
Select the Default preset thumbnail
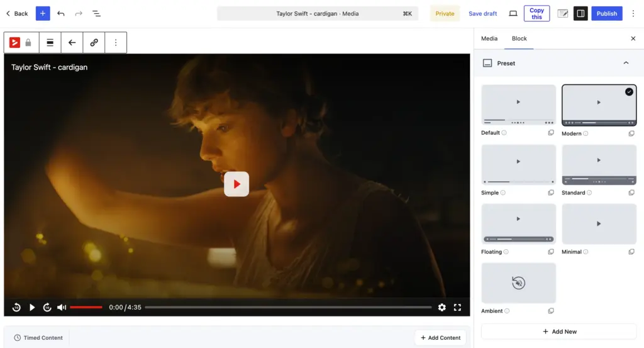[518, 104]
